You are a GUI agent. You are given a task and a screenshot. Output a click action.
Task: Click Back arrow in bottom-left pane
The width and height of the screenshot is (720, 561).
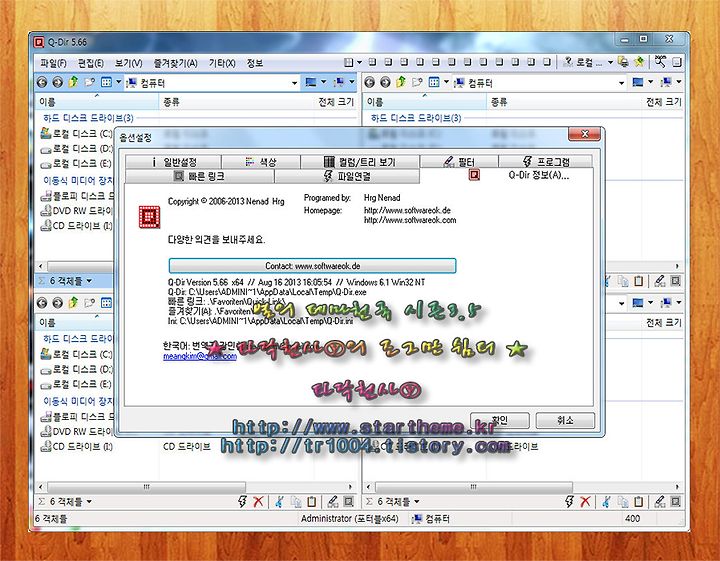[x=42, y=303]
